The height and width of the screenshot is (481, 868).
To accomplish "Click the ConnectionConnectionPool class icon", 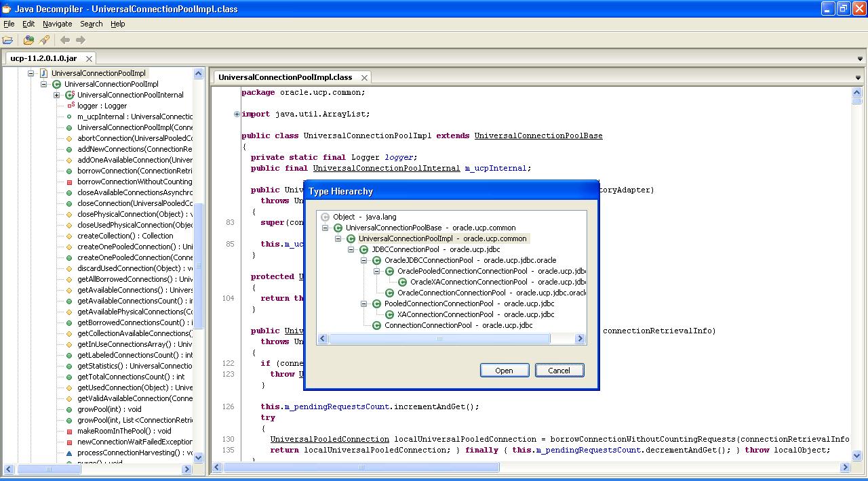I will [376, 325].
